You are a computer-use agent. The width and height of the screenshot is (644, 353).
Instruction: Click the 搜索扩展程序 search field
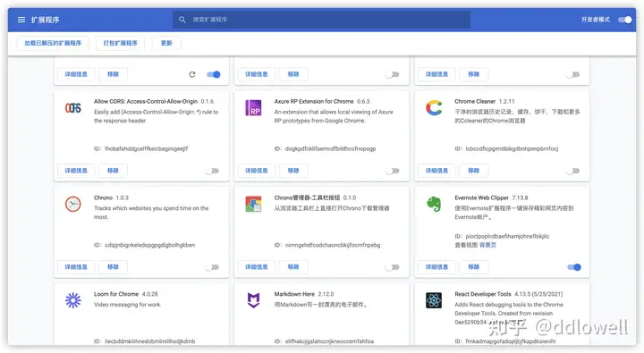point(322,20)
